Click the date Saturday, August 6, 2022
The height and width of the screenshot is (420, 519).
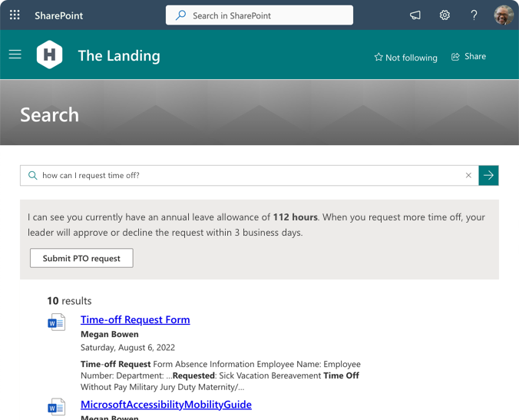127,348
